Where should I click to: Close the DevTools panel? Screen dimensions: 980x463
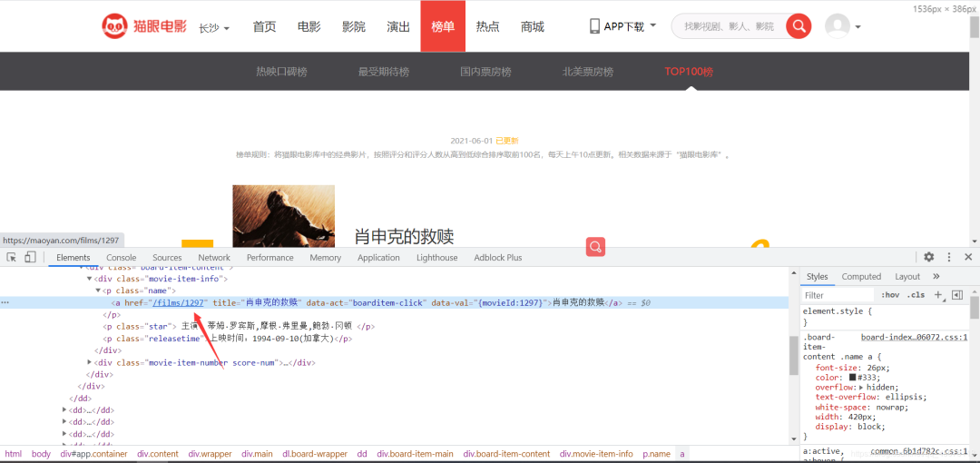pos(967,258)
